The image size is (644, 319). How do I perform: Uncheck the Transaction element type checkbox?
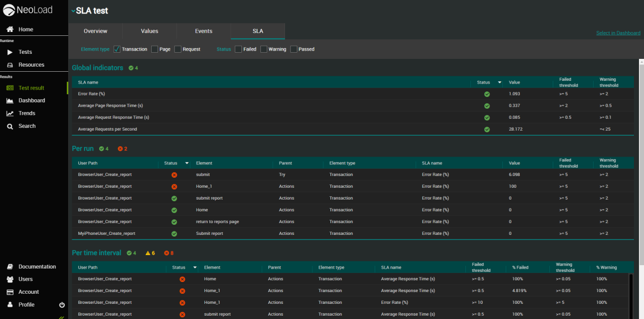[117, 49]
